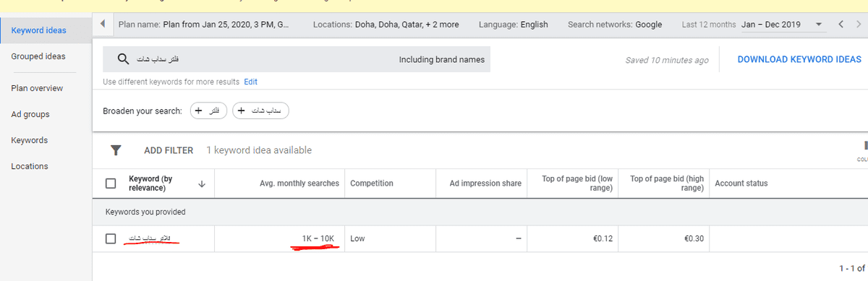Click inside the keyword search field
The width and height of the screenshot is (868, 281).
pyautogui.click(x=297, y=59)
